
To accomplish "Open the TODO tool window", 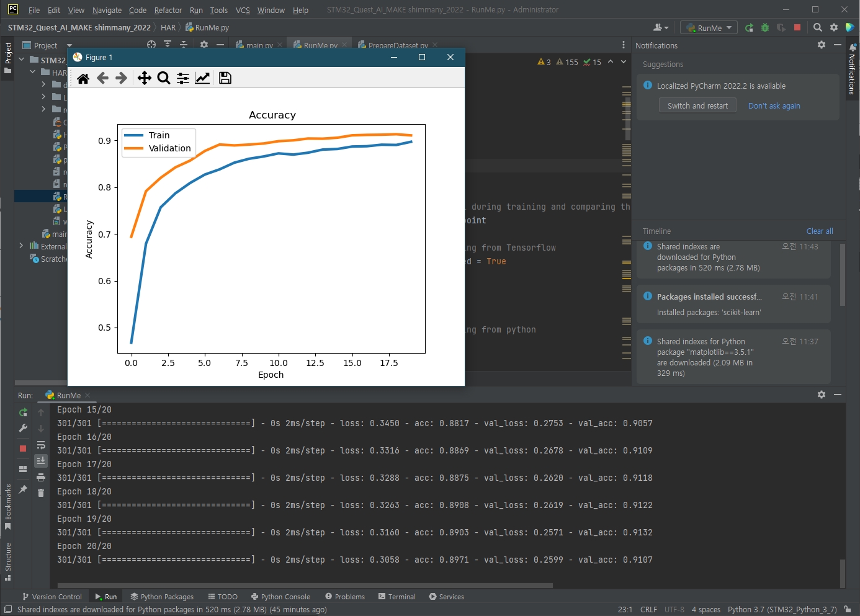I will click(223, 597).
